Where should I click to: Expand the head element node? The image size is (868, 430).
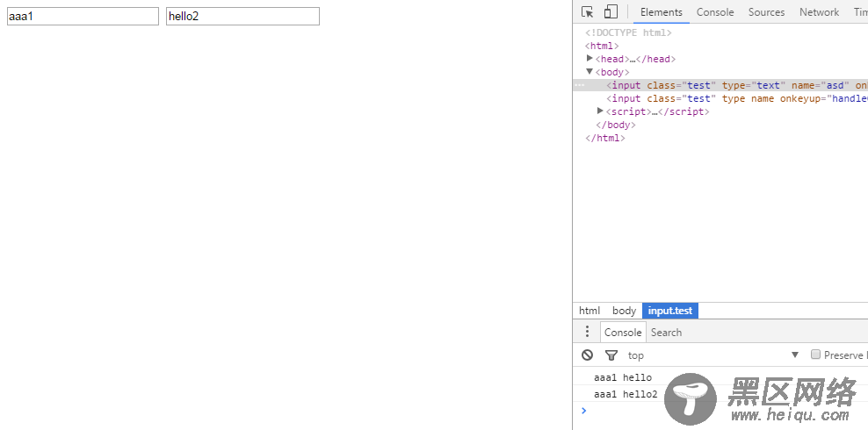pyautogui.click(x=590, y=58)
